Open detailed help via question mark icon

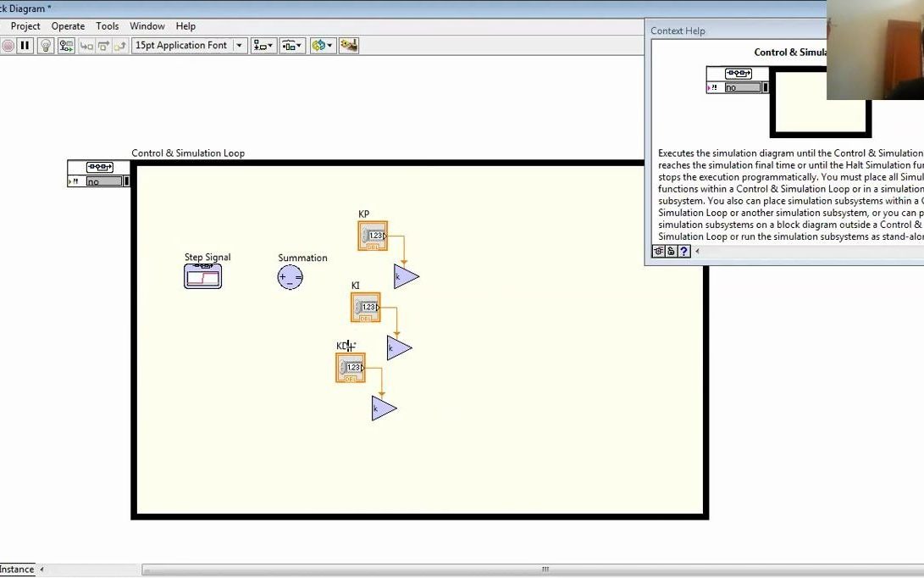point(684,251)
